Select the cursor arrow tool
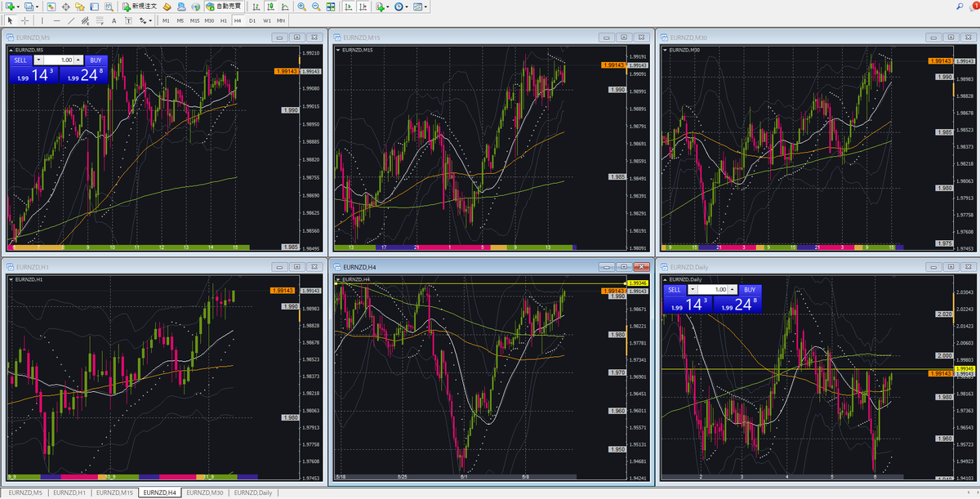Image resolution: width=980 pixels, height=499 pixels. pyautogui.click(x=10, y=20)
